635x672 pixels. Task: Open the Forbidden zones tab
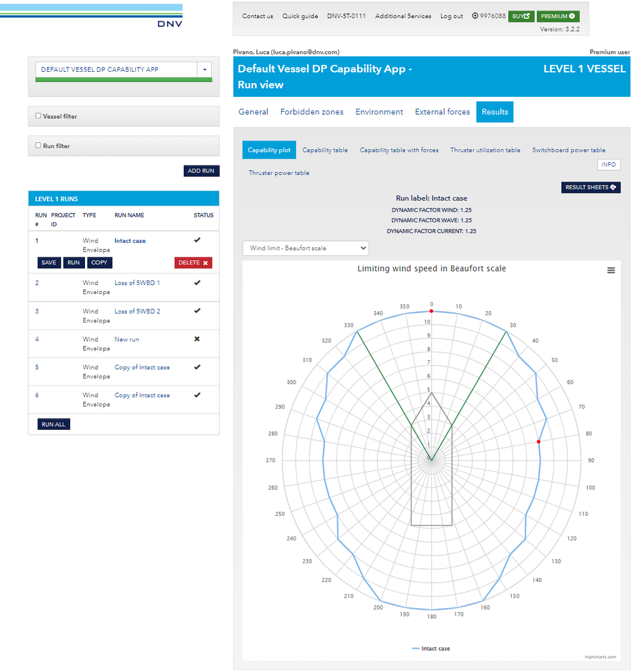click(x=312, y=111)
